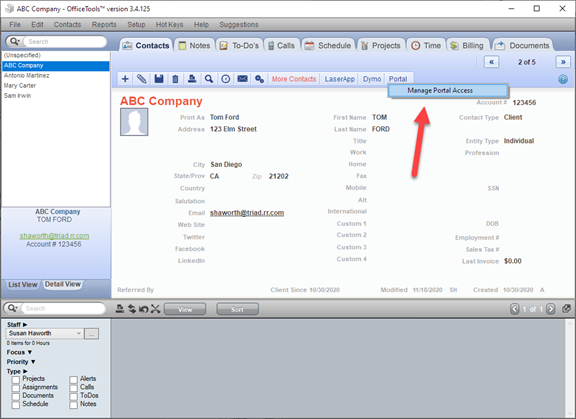Click magnifier find icon in contact toolbar

[209, 79]
